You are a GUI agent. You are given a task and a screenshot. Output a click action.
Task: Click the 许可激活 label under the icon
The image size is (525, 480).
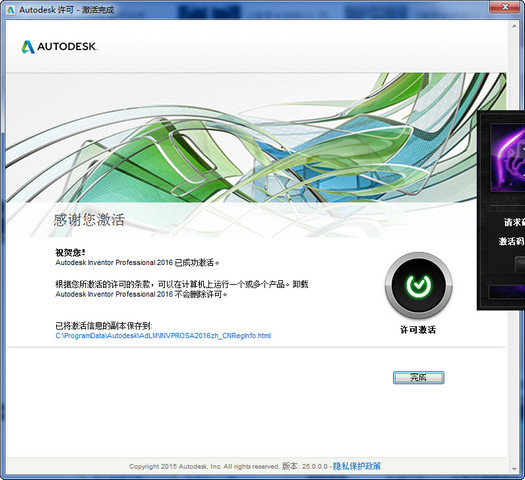[418, 330]
